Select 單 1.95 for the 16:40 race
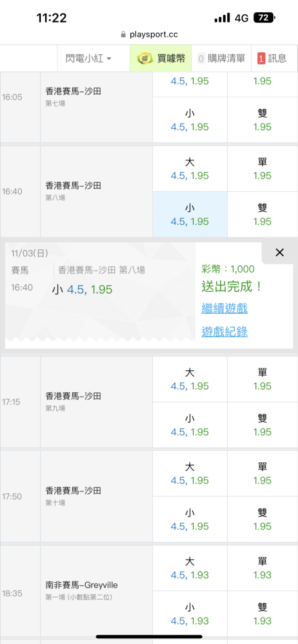 coord(263,169)
